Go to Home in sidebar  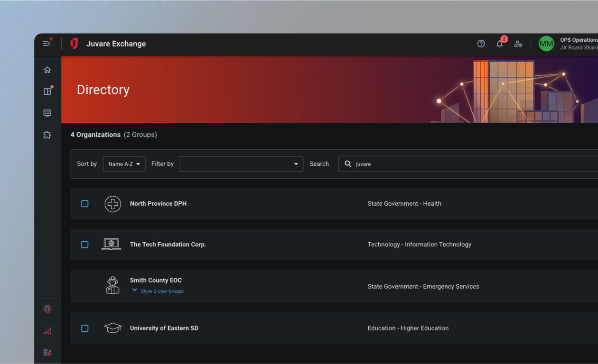tap(47, 70)
